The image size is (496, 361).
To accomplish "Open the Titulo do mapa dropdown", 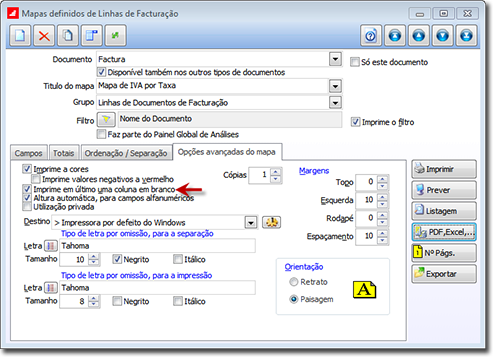I will click(335, 86).
